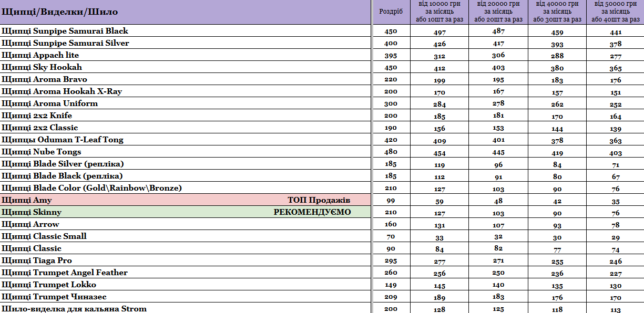Select the pink Щипці Amy name
Image resolution: width=644 pixels, height=313 pixels.
pyautogui.click(x=27, y=200)
